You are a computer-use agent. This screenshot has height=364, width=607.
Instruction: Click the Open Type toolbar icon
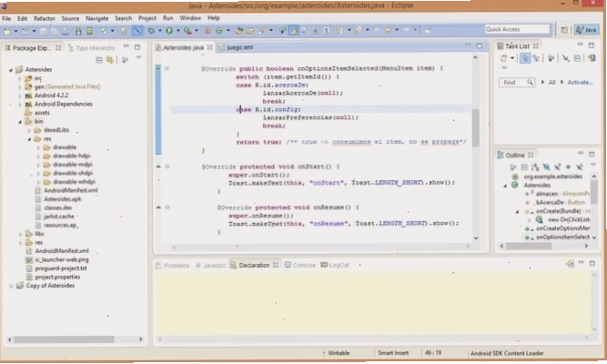239,31
